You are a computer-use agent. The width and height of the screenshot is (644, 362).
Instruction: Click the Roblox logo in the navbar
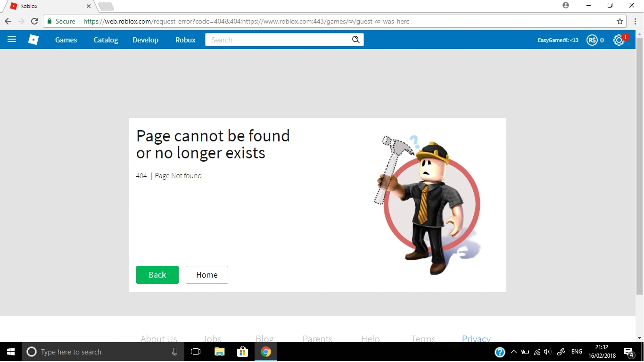pos(33,40)
